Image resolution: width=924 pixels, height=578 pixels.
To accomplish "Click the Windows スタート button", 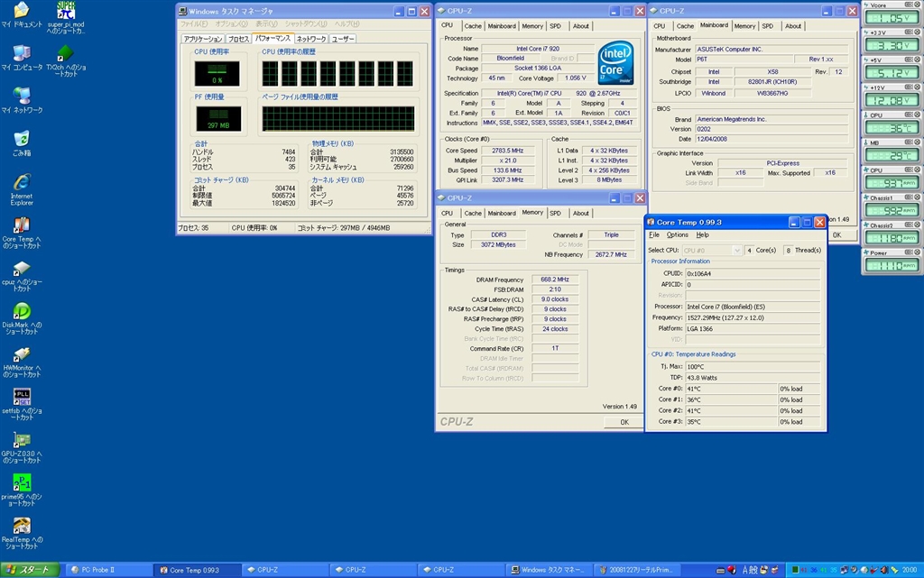I will pyautogui.click(x=30, y=570).
